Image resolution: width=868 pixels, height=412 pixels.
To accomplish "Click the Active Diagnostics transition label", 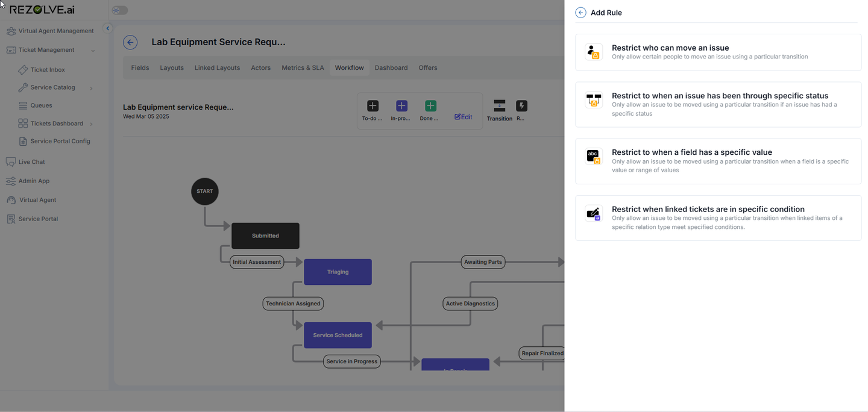I will tap(470, 304).
